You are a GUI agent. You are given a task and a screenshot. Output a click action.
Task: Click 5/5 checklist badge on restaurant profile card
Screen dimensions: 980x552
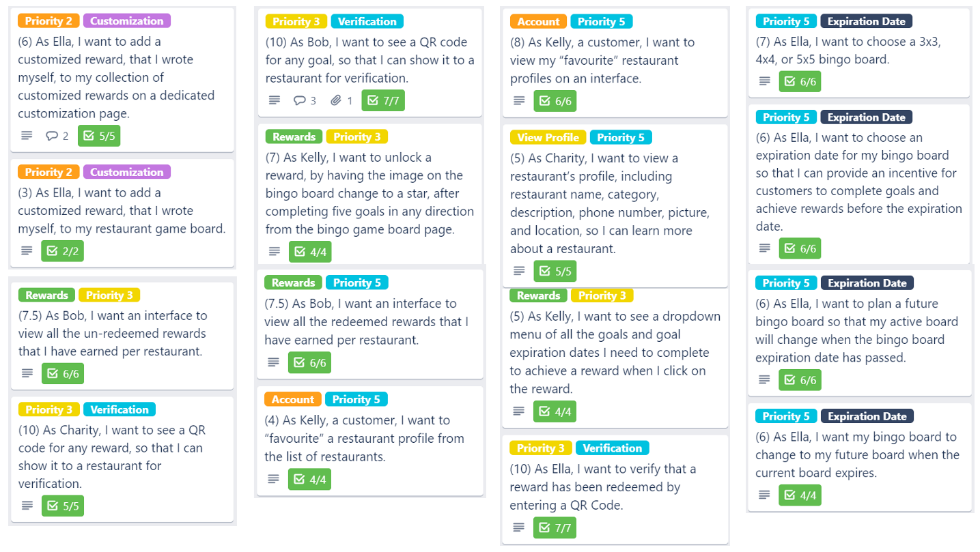pyautogui.click(x=555, y=271)
